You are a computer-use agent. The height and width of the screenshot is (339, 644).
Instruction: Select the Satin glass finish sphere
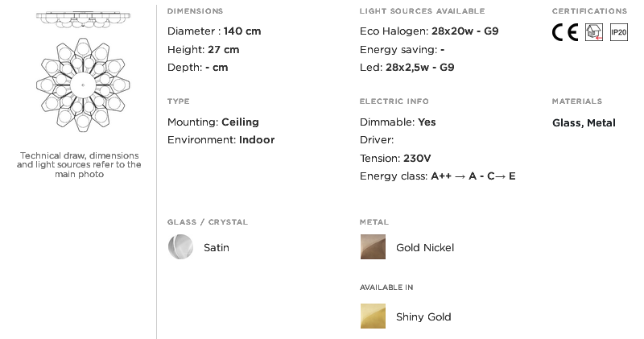180,247
